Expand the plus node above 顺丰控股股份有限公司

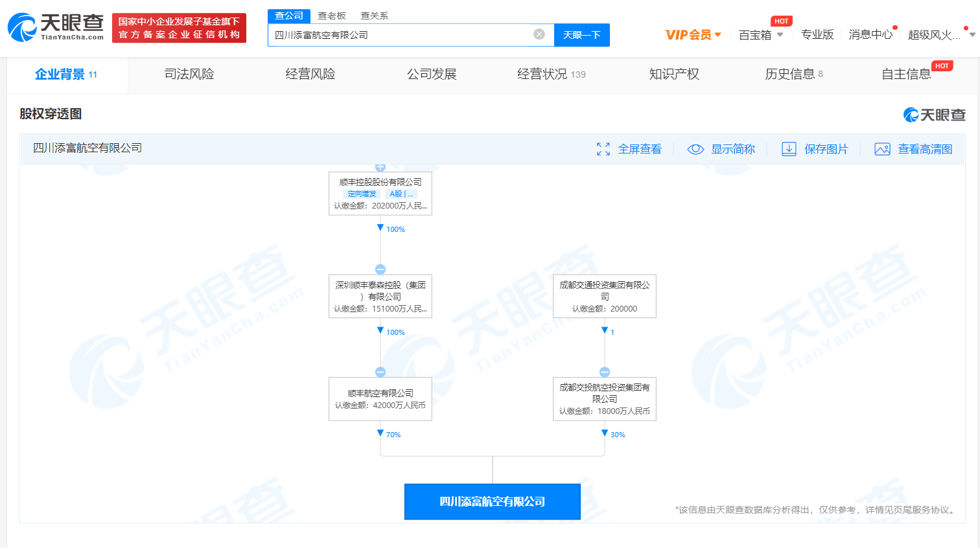point(380,167)
